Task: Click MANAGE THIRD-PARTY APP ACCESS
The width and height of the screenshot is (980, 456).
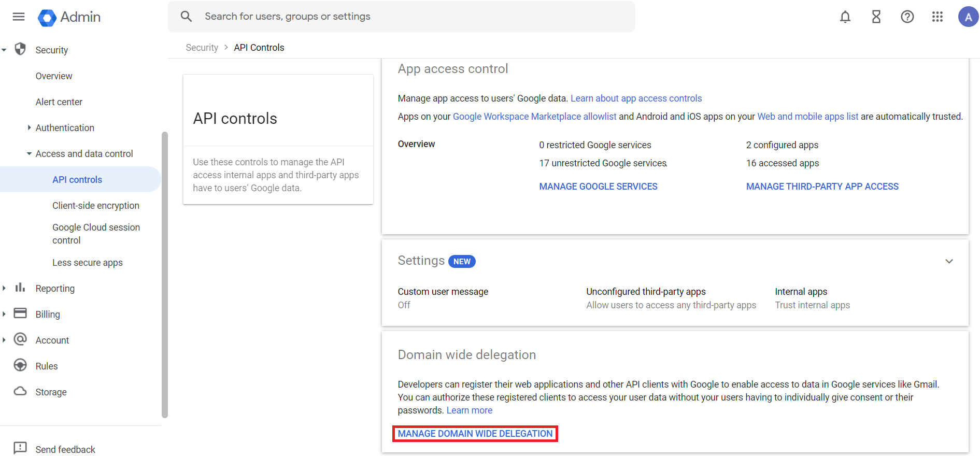Action: coord(822,187)
